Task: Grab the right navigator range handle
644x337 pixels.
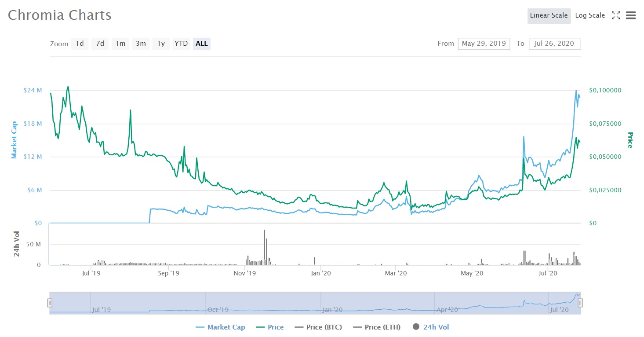Action: point(580,303)
